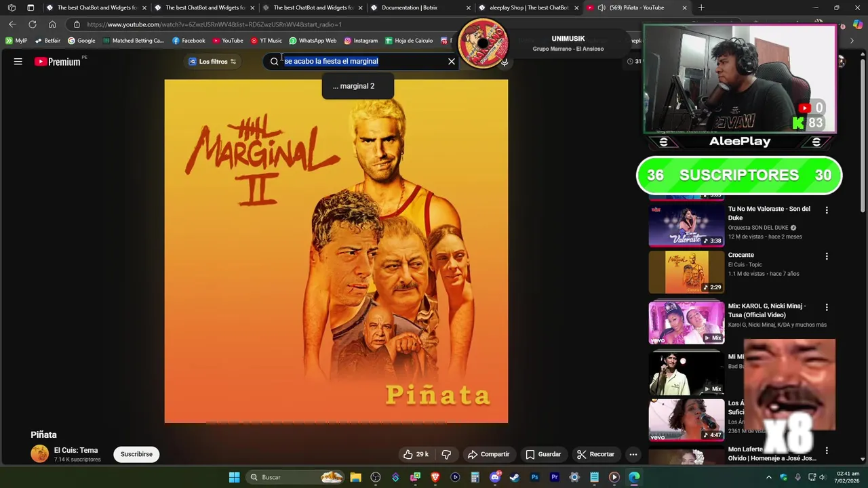
Task: Open the WhatsApp Web bookmark
Action: pyautogui.click(x=313, y=41)
